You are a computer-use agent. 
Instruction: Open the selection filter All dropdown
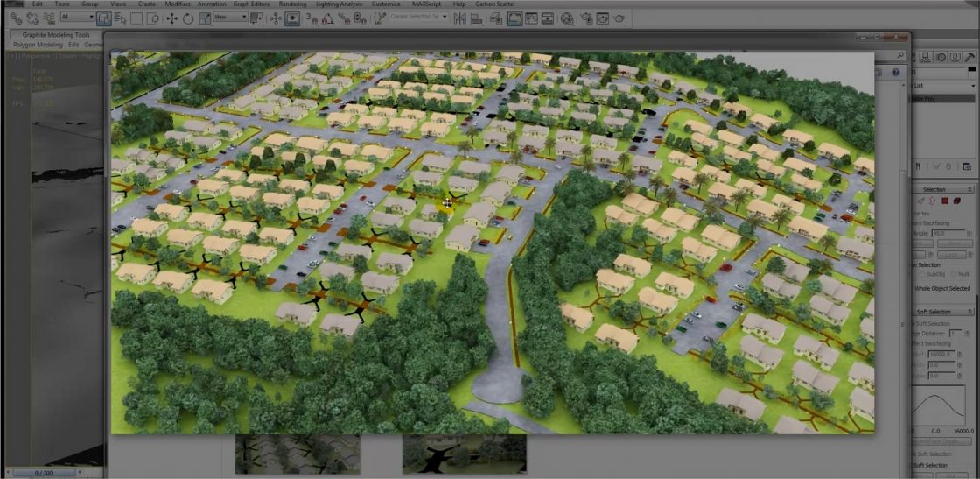pos(79,18)
